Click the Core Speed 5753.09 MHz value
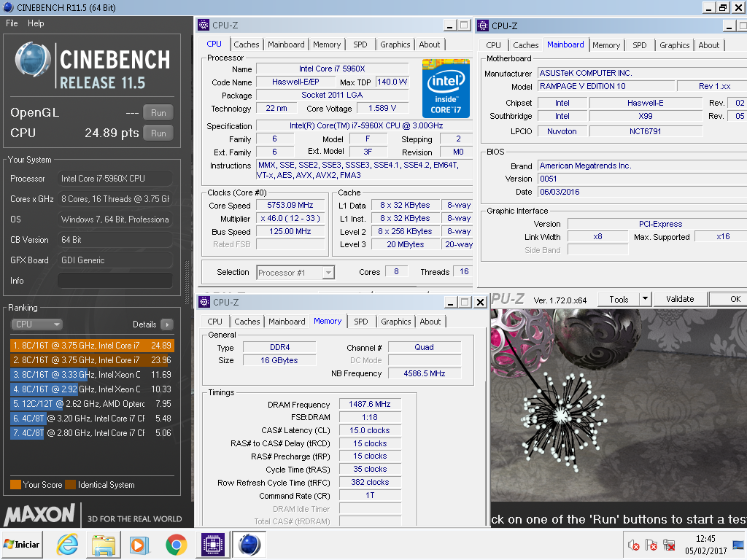This screenshot has width=747, height=560. coord(290,205)
